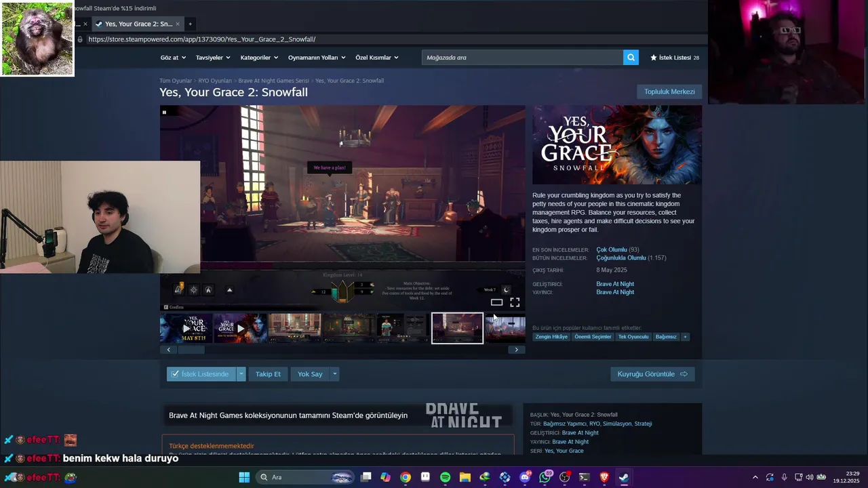This screenshot has height=488, width=868.
Task: Open WhatsApp from the taskbar
Action: click(x=545, y=477)
